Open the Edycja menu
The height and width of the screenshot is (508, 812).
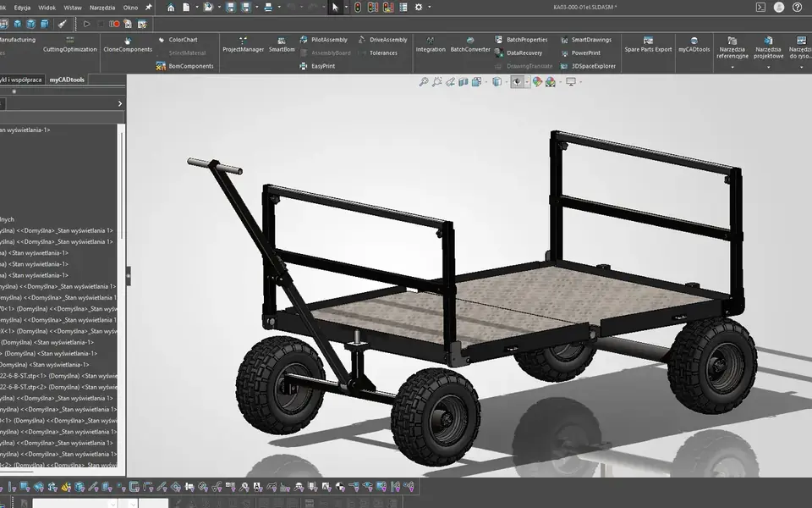click(x=22, y=8)
